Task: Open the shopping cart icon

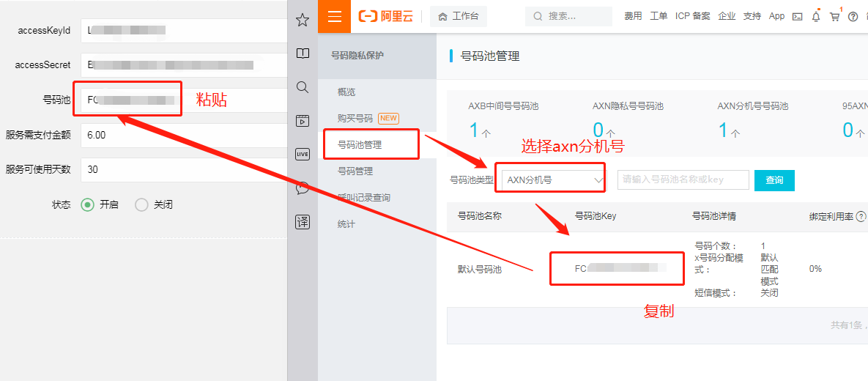Action: pyautogui.click(x=835, y=17)
